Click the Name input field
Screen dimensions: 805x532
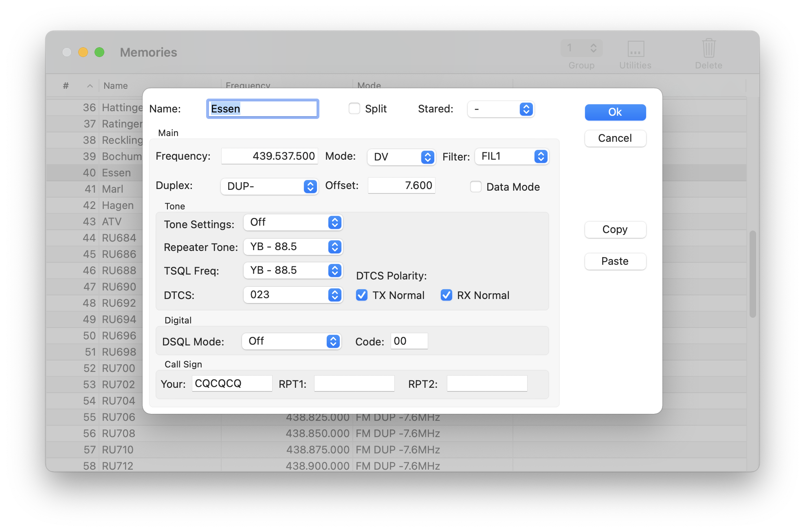(x=263, y=109)
